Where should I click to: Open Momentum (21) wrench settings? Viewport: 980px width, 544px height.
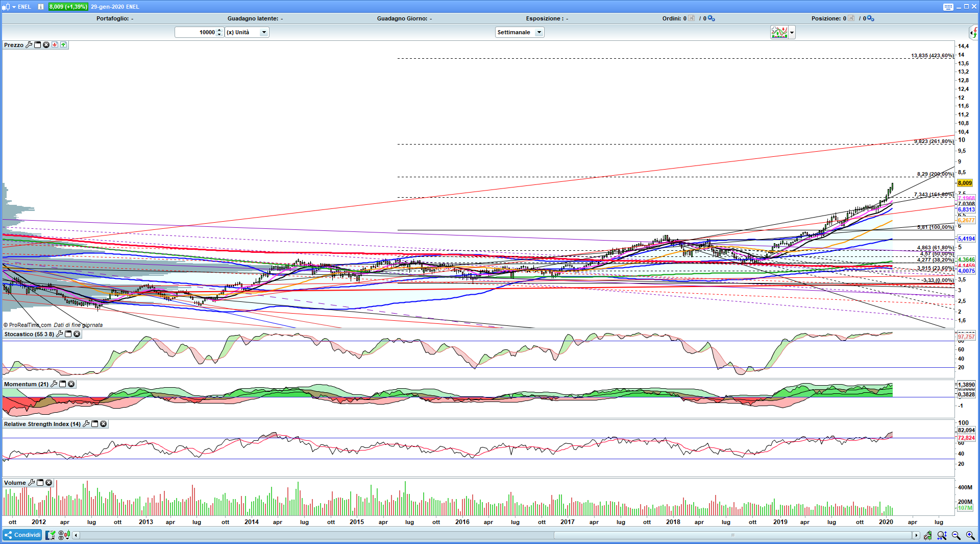pos(54,384)
